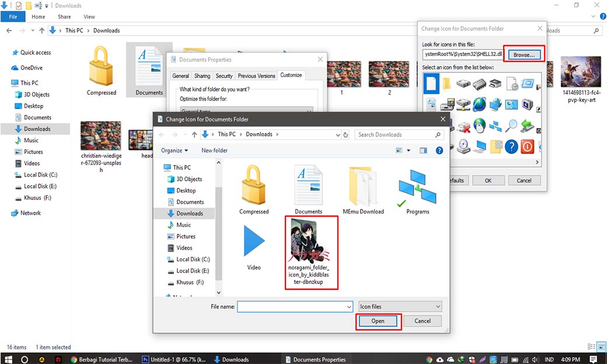Choose the memory chip icon in the icon list
This screenshot has height=364, width=607.
pos(479,83)
